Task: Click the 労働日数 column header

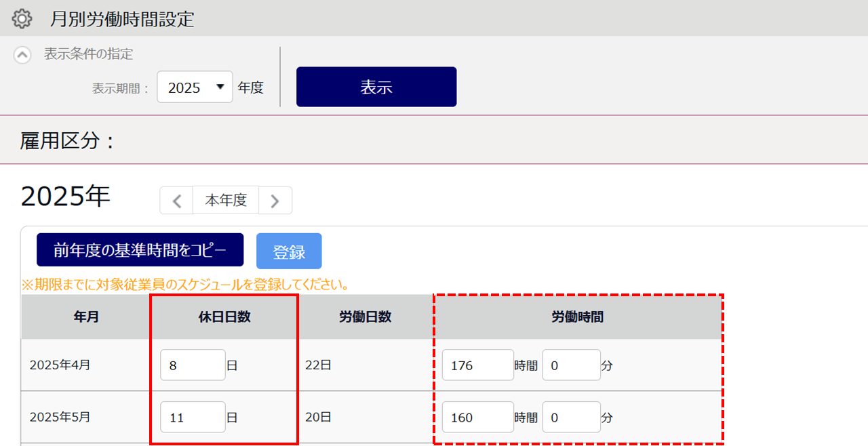Action: point(366,317)
